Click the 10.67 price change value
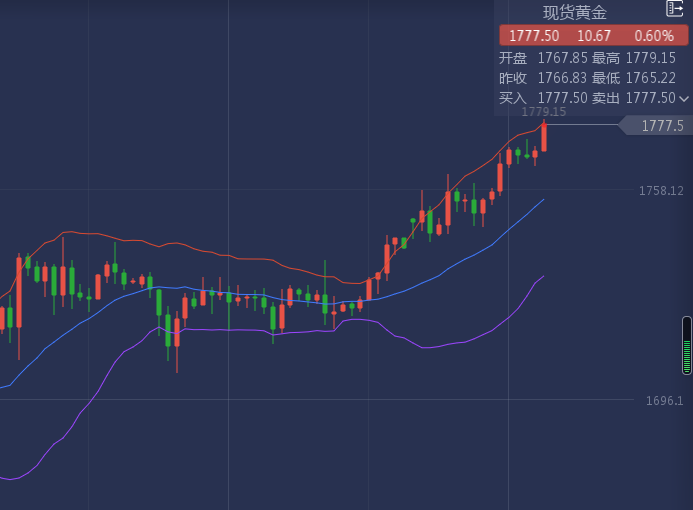The width and height of the screenshot is (693, 510). click(x=594, y=35)
